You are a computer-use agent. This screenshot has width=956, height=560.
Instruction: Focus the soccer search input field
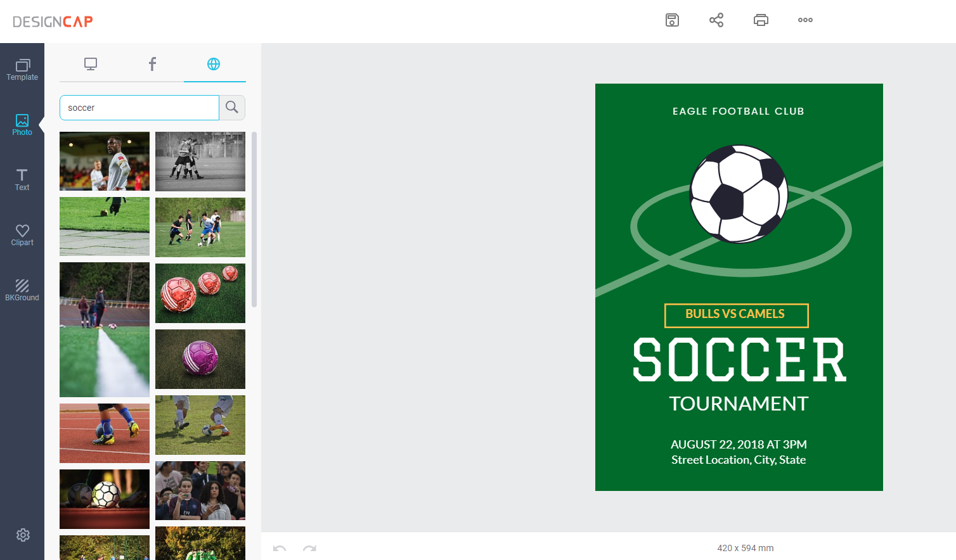(x=139, y=108)
